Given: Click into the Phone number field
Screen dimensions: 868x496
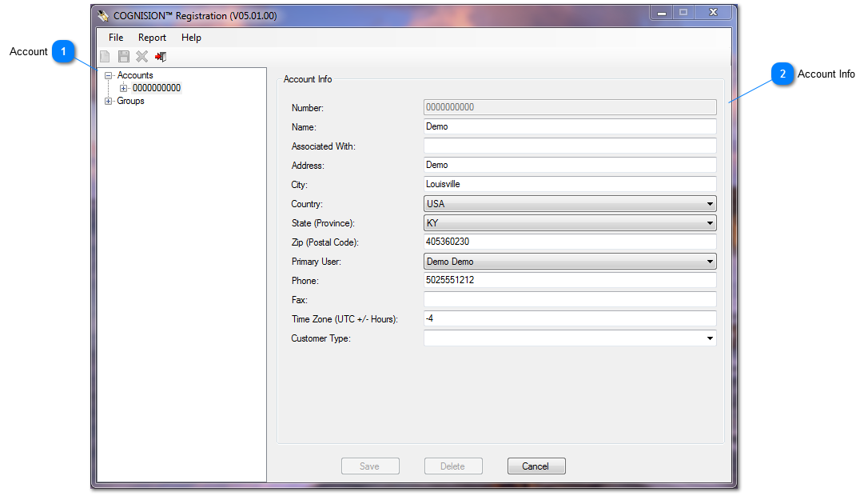Looking at the screenshot, I should click(569, 281).
